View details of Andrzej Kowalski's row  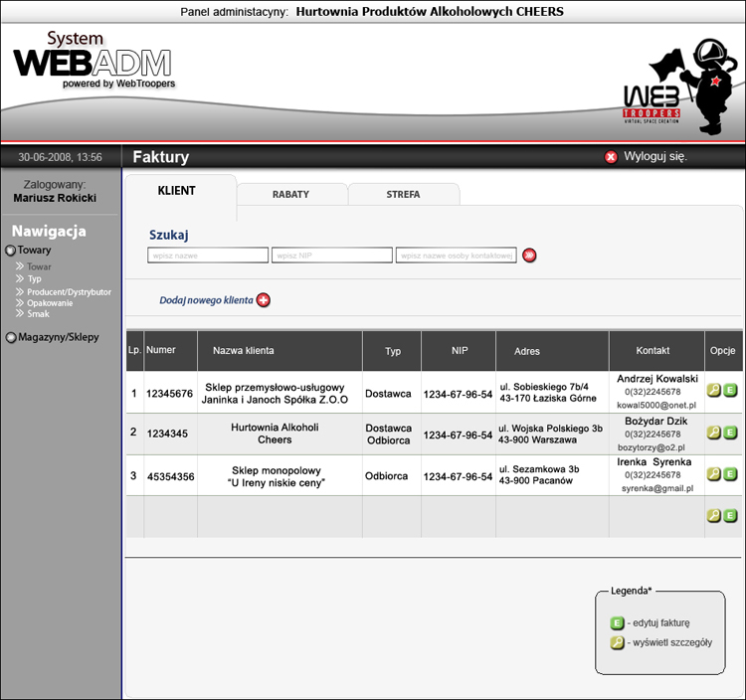[713, 391]
